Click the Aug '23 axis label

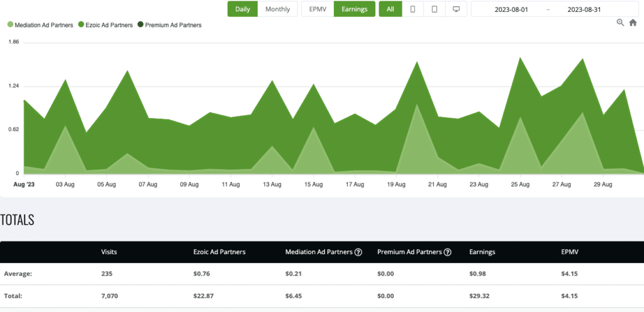25,185
